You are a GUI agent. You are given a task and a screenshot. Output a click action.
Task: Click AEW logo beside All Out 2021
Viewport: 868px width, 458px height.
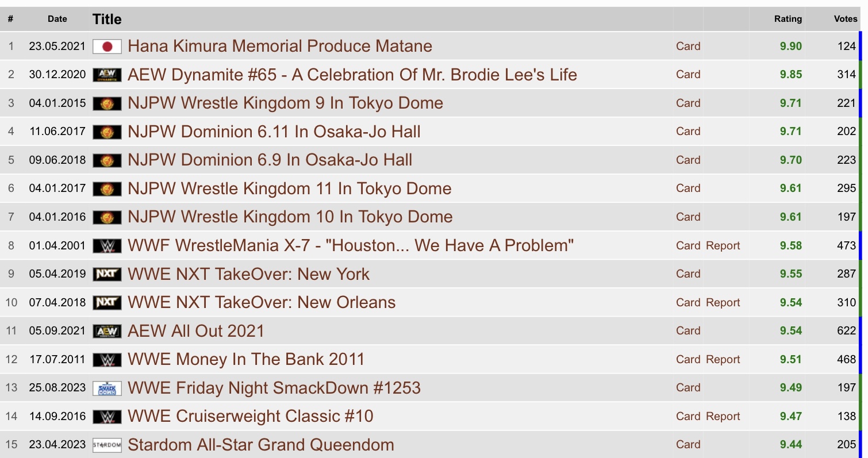pos(107,331)
